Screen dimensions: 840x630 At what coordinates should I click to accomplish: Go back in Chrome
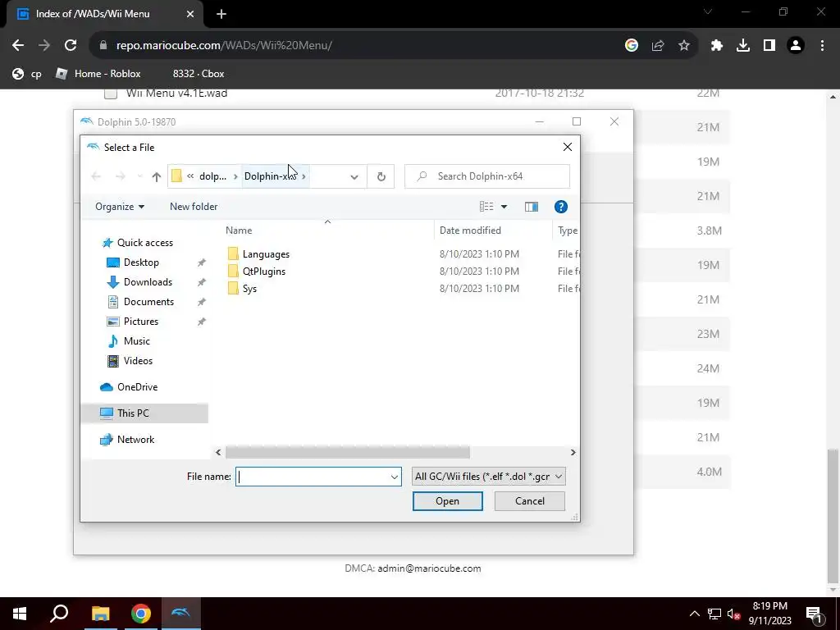tap(18, 46)
